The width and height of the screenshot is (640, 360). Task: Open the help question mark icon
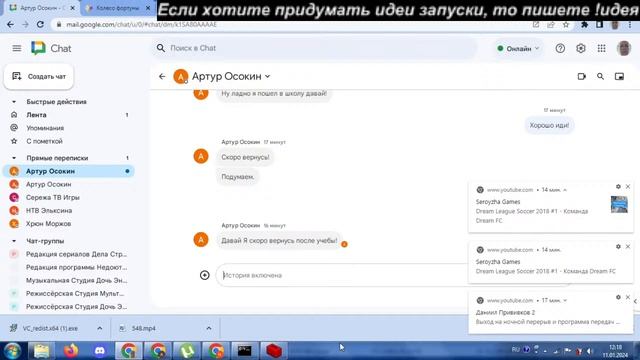[x=560, y=48]
